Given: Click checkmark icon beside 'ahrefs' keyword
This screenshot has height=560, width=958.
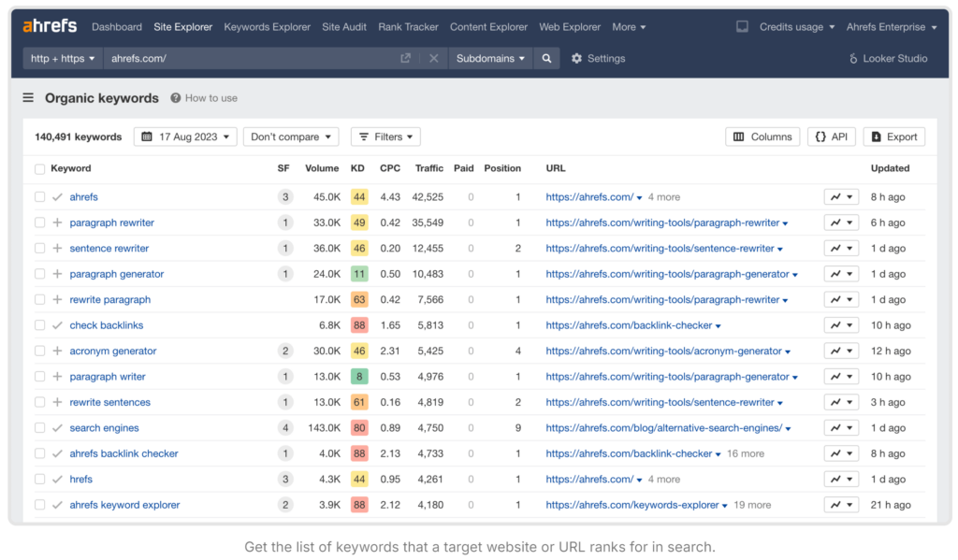Looking at the screenshot, I should coord(57,196).
